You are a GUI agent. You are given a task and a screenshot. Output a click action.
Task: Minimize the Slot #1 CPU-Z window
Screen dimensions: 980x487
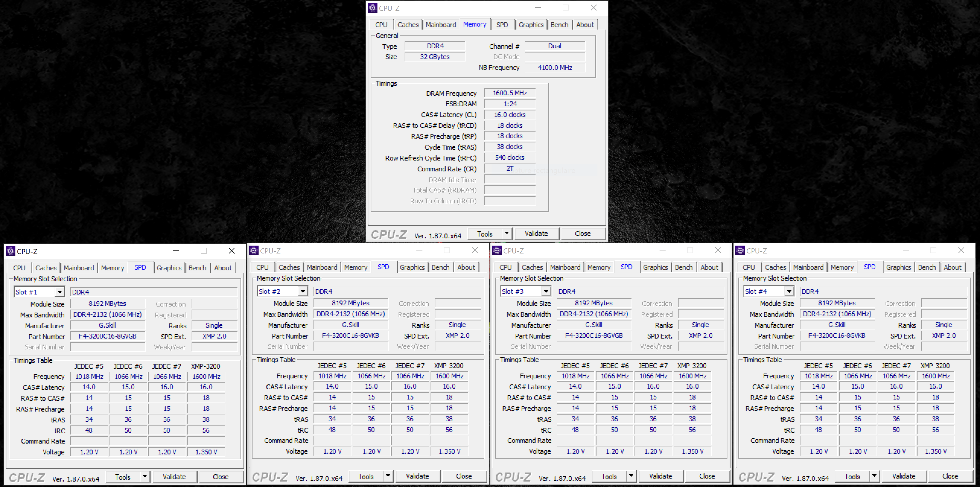coord(176,251)
